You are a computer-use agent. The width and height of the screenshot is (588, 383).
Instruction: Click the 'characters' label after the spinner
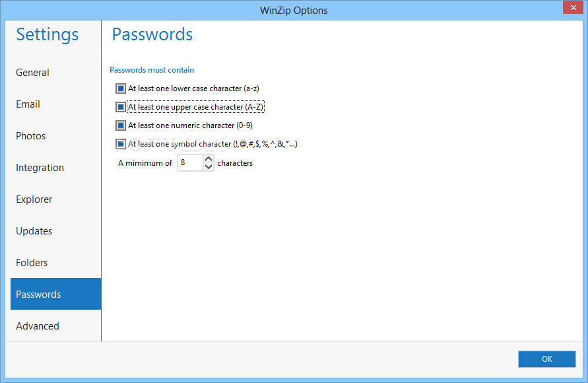[x=235, y=163]
